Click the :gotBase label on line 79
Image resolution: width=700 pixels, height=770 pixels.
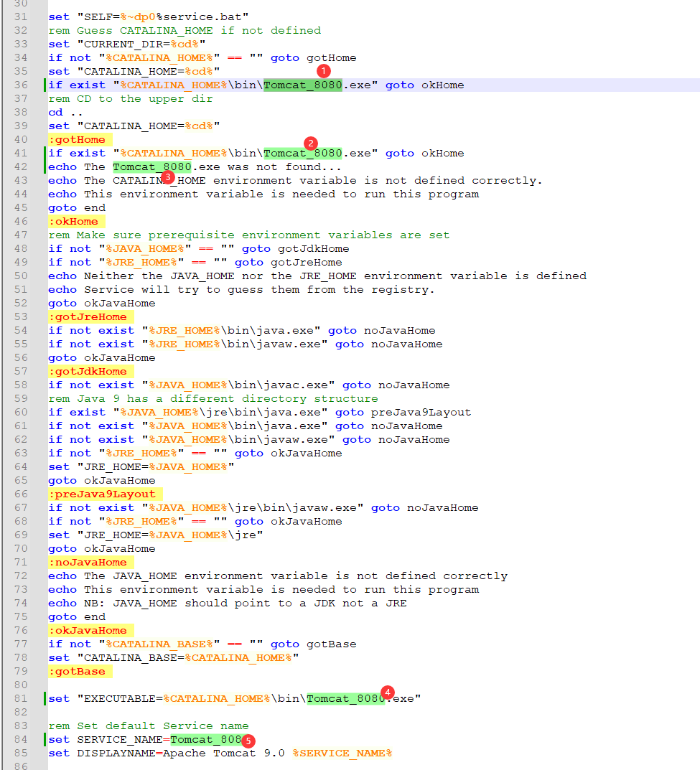click(x=77, y=671)
